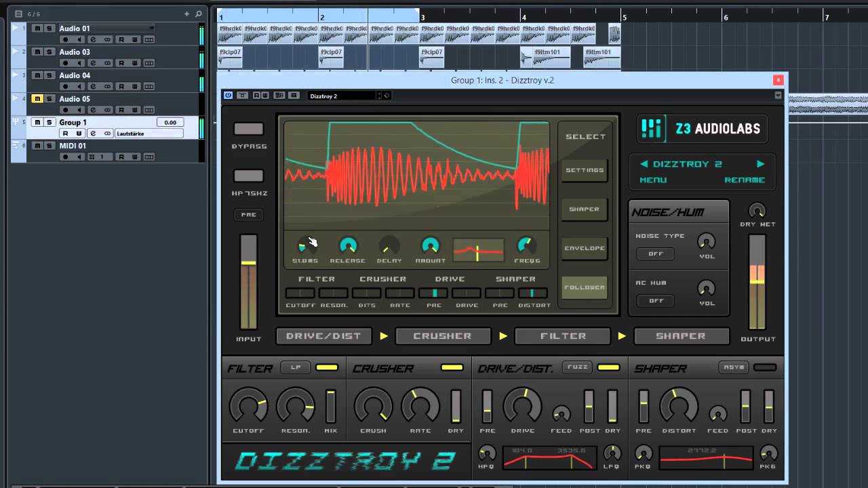The width and height of the screenshot is (868, 488).
Task: Toggle the PRE button above input meter
Action: [248, 214]
